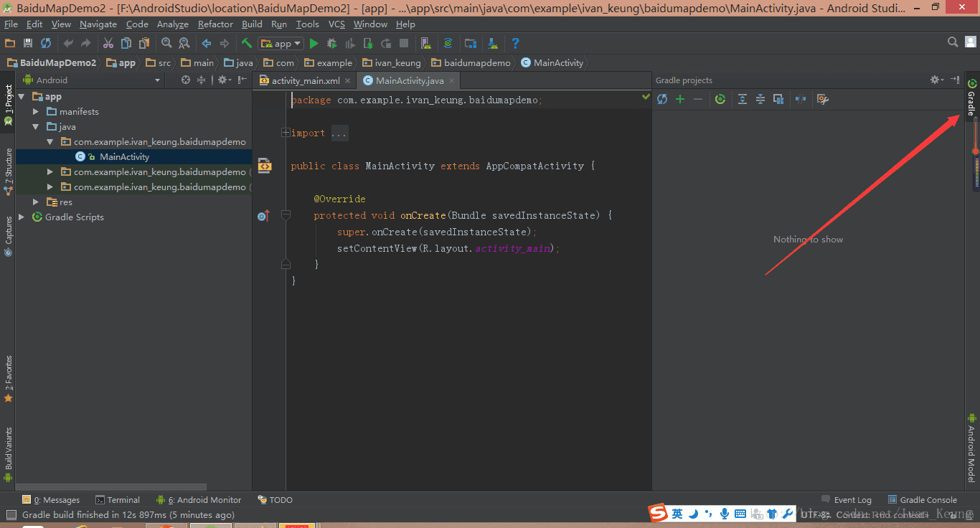Image resolution: width=980 pixels, height=528 pixels.
Task: Expand Gradle Scripts node
Action: [22, 217]
